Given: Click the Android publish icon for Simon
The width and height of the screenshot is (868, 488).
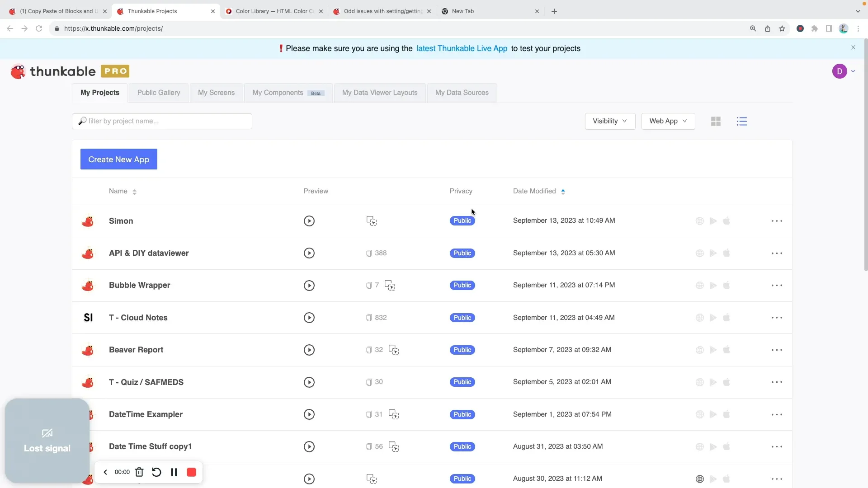Looking at the screenshot, I should tap(713, 221).
